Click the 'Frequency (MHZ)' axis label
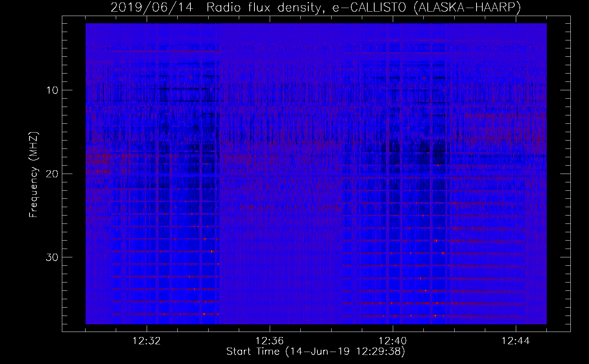The height and width of the screenshot is (364, 589). (33, 175)
